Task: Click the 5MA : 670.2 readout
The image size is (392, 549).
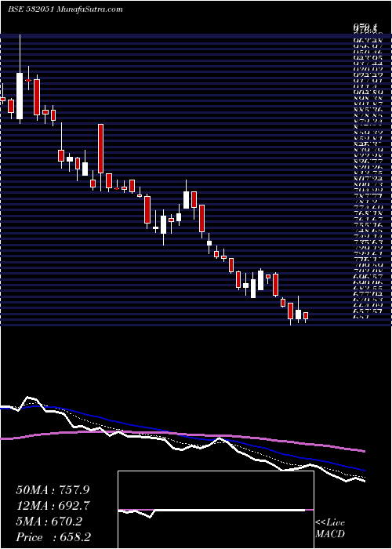Action: pos(49,522)
